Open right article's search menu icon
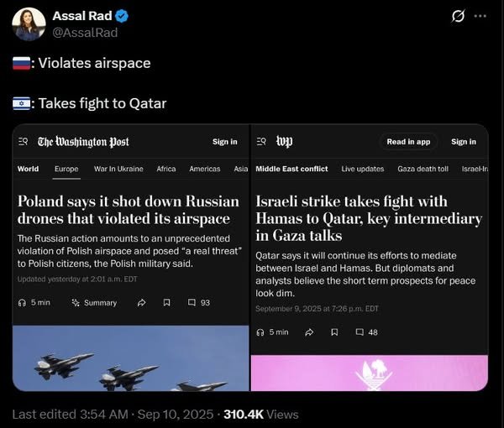Viewport: 504px width, 428px height. tap(261, 142)
